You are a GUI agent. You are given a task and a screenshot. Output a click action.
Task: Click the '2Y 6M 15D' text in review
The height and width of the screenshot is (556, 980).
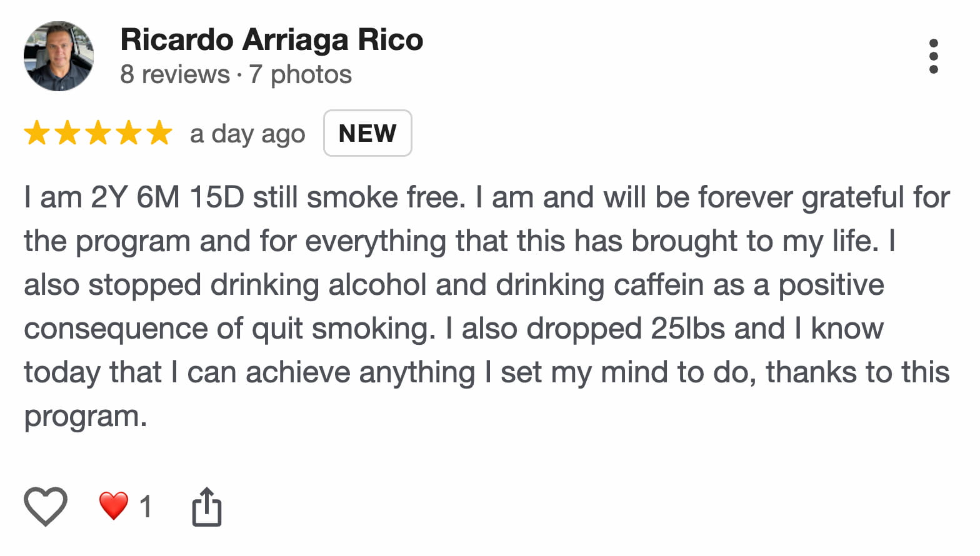point(167,197)
